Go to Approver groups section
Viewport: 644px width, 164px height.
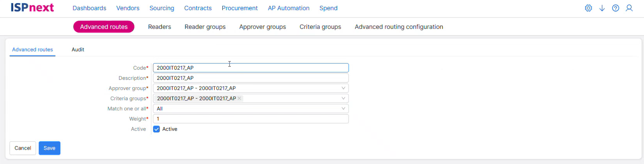tap(263, 27)
